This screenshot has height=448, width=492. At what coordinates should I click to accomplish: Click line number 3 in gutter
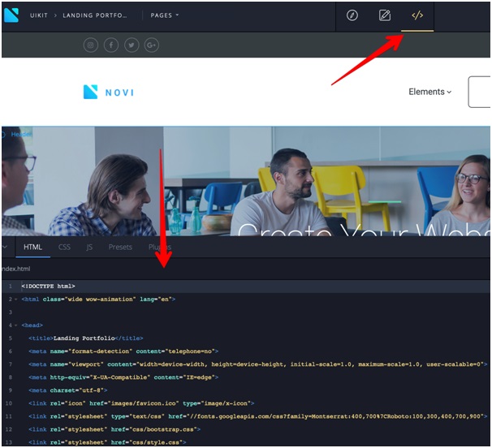(10, 312)
